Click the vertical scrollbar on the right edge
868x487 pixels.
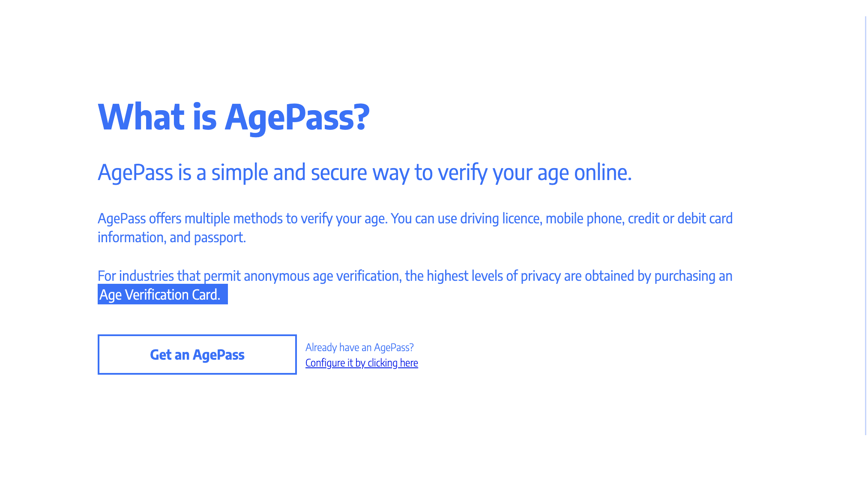865,225
